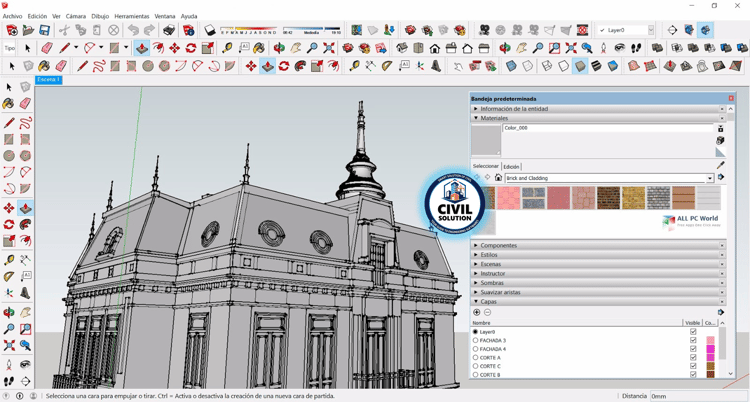The height and width of the screenshot is (402, 750).
Task: Click the Visible column header
Action: pyautogui.click(x=693, y=323)
